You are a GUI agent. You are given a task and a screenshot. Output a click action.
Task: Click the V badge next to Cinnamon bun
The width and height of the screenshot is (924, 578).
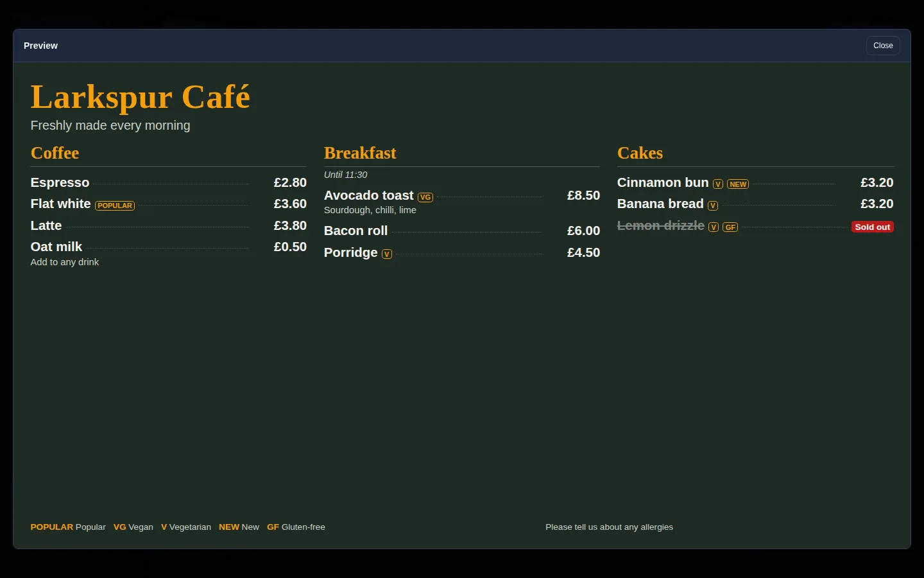pyautogui.click(x=718, y=184)
